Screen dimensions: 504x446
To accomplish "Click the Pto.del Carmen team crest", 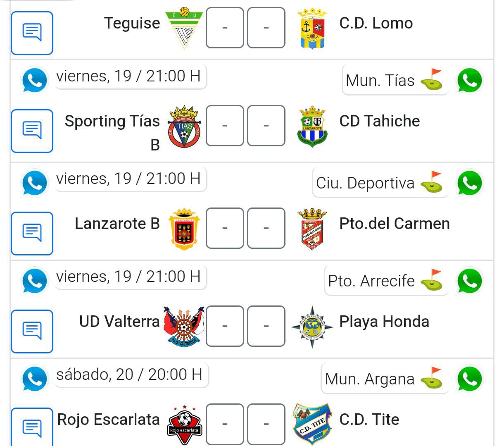I will click(x=312, y=229).
